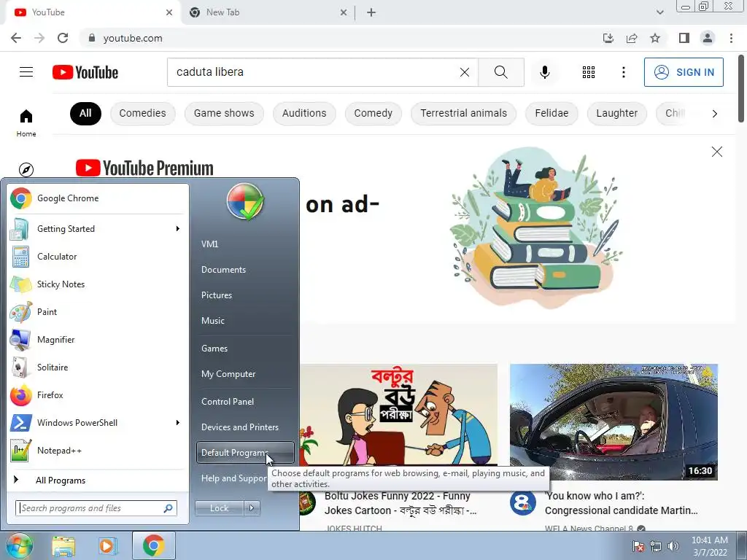Open Notepad++ from Start menu

[98, 451]
